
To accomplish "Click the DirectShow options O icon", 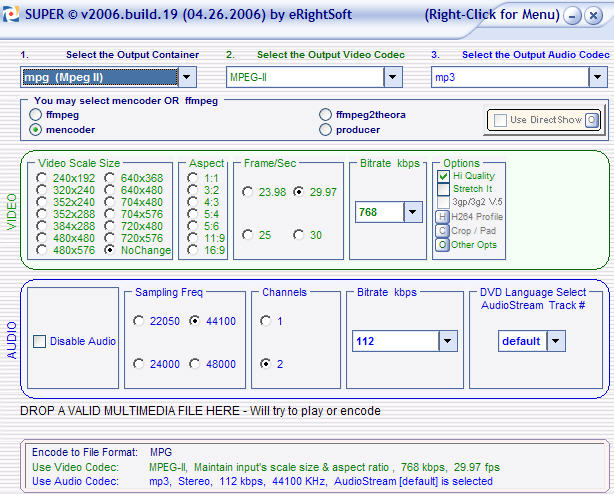I will (x=592, y=120).
